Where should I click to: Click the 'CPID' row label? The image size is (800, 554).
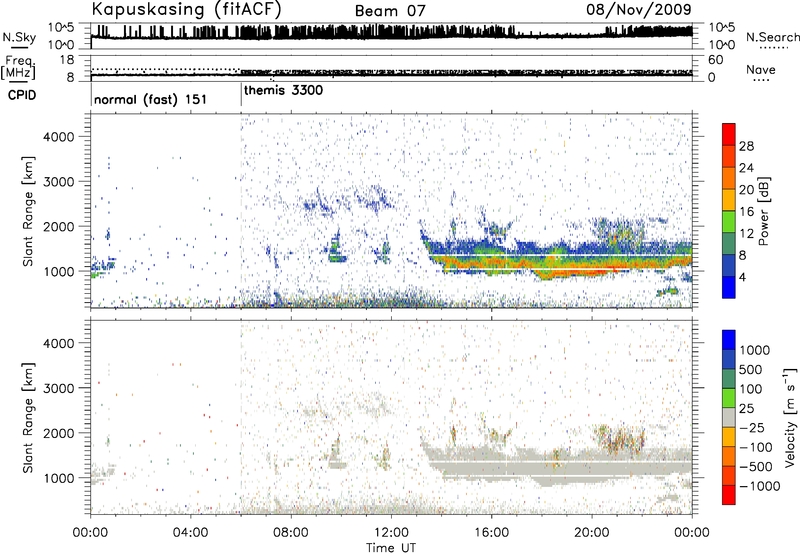coord(22,95)
